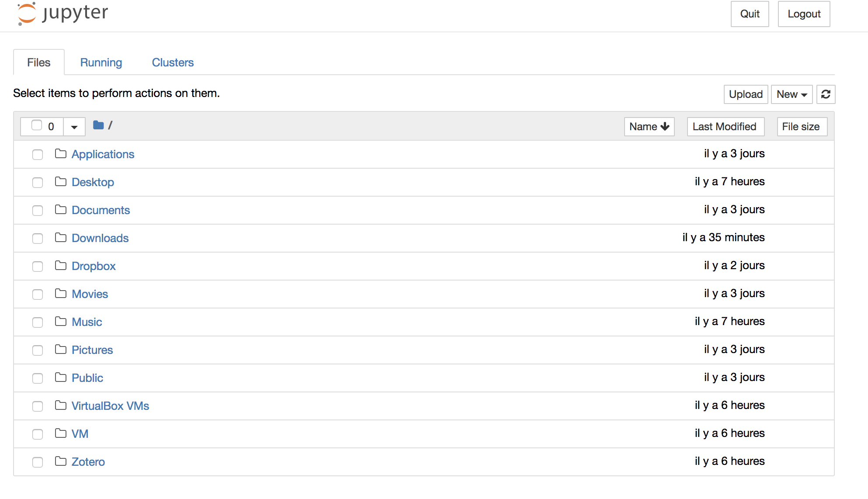Click the Pictures folder icon
868x499 pixels.
coord(61,350)
